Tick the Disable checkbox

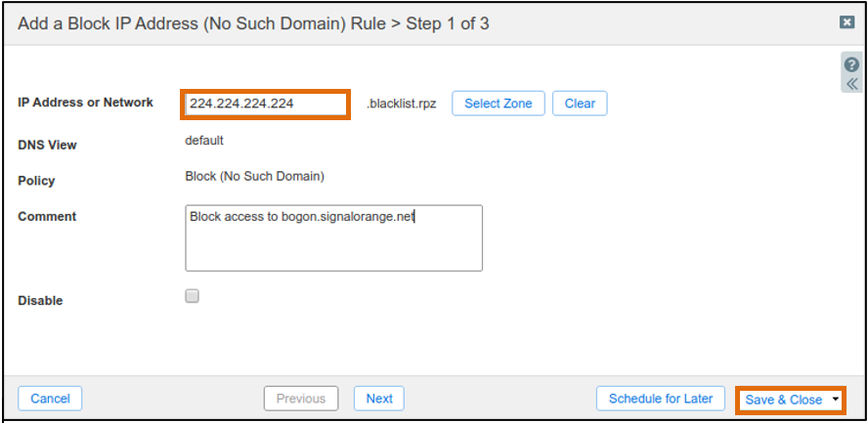point(193,296)
